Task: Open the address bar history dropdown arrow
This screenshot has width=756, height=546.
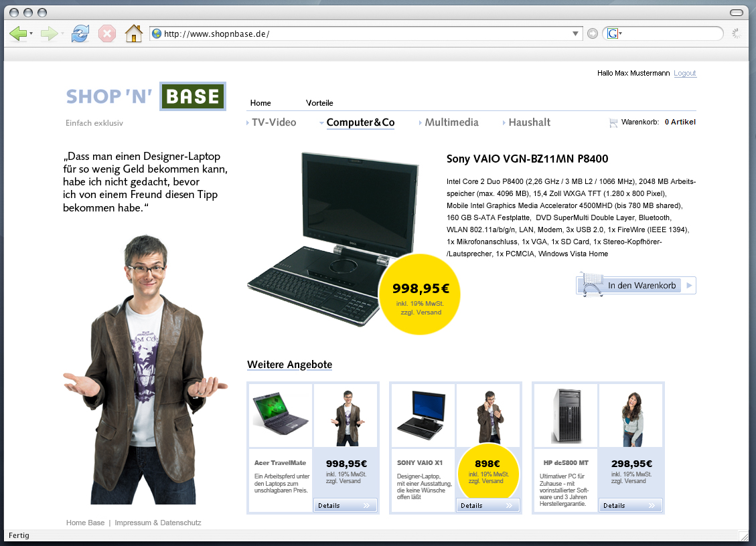Action: (575, 33)
